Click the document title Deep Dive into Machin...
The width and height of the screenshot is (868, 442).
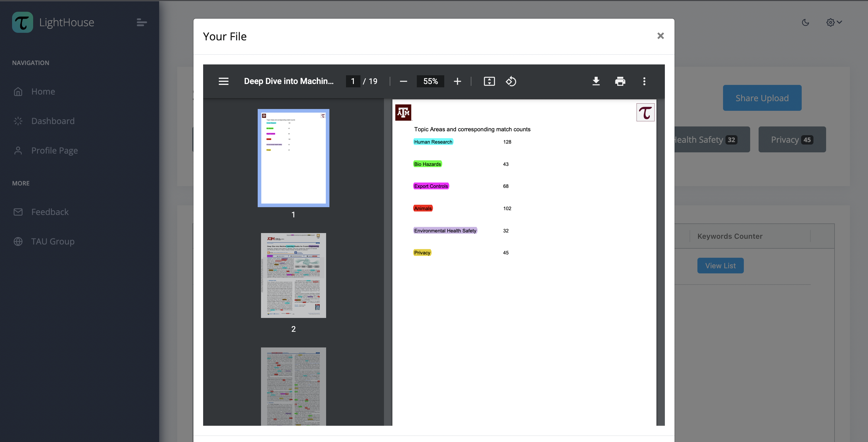(x=289, y=82)
